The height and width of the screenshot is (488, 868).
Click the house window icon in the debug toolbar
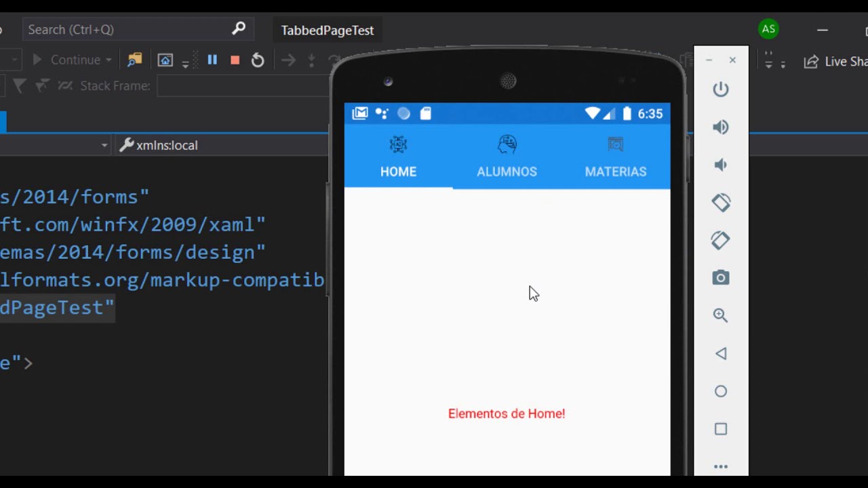(165, 60)
